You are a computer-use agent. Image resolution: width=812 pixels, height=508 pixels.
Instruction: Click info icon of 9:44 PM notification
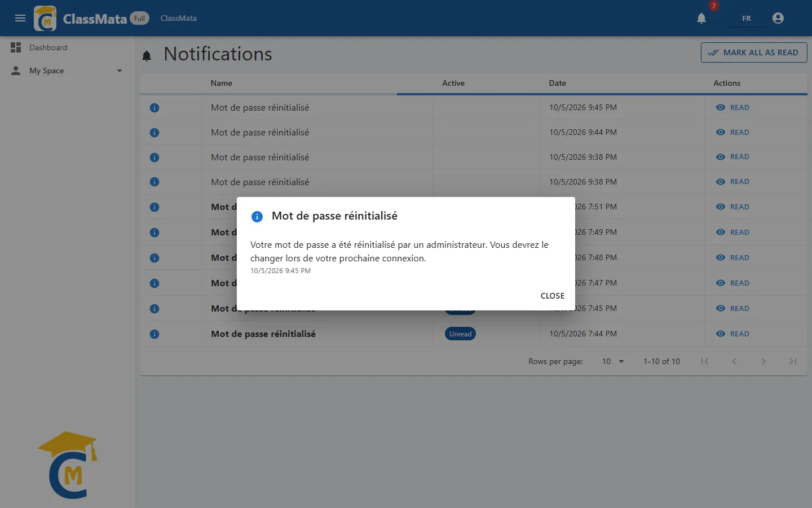155,133
